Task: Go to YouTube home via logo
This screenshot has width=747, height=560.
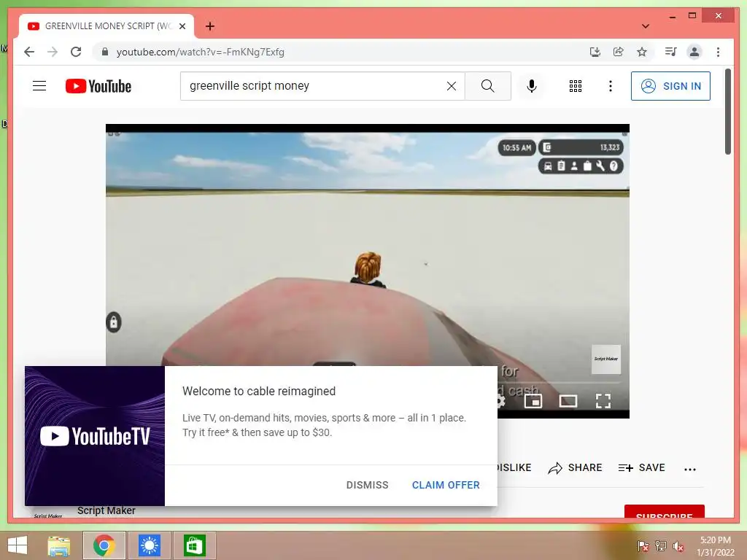Action: (98, 86)
